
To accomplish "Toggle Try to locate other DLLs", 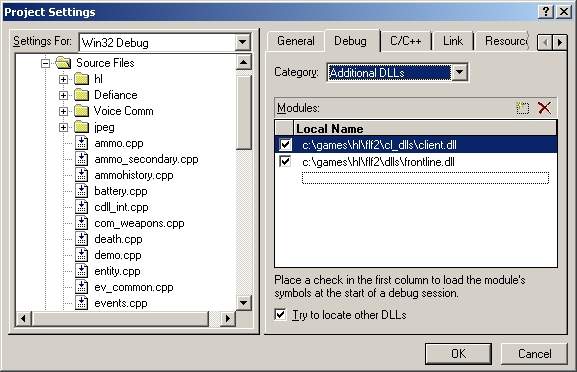I will pos(280,315).
